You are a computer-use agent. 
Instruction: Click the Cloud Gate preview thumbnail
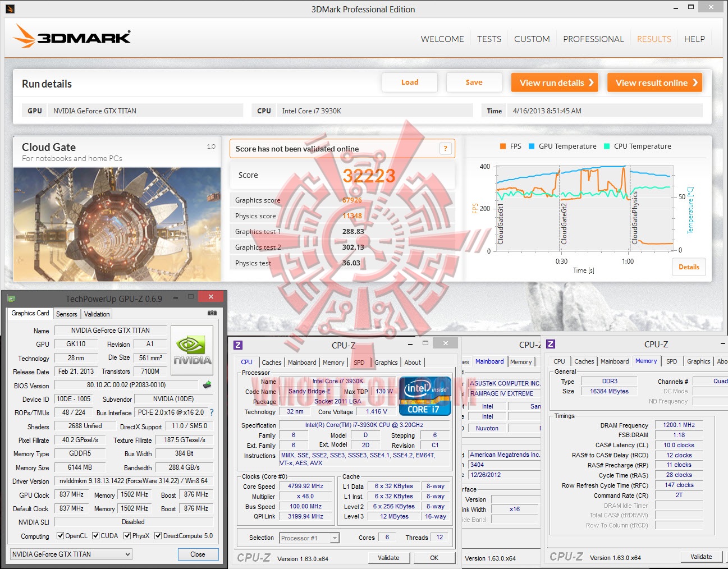click(x=117, y=224)
